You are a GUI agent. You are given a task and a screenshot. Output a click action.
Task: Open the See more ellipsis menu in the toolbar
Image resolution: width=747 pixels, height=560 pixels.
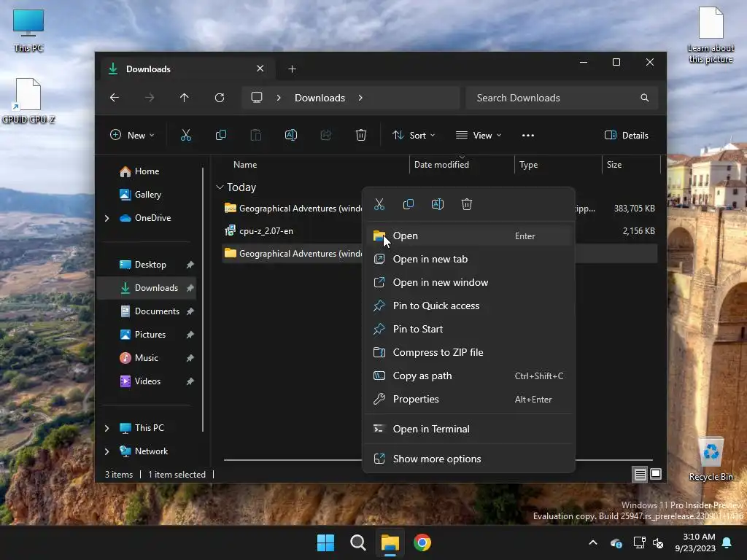coord(528,135)
